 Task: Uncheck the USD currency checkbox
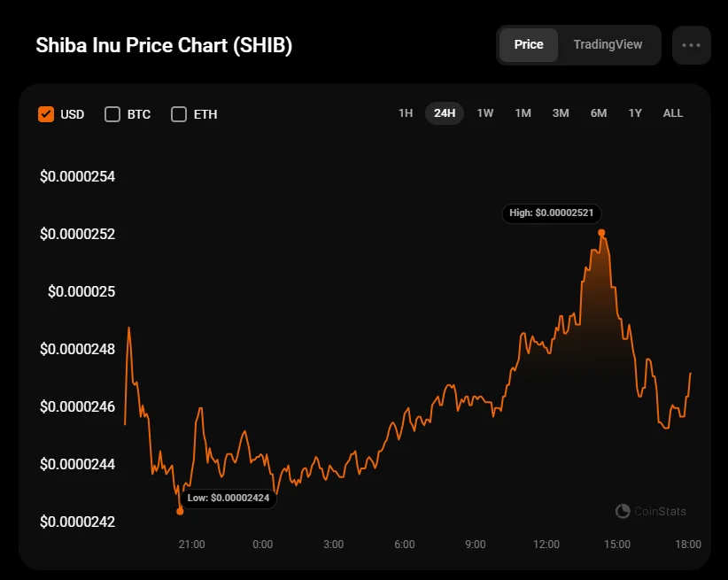click(46, 114)
